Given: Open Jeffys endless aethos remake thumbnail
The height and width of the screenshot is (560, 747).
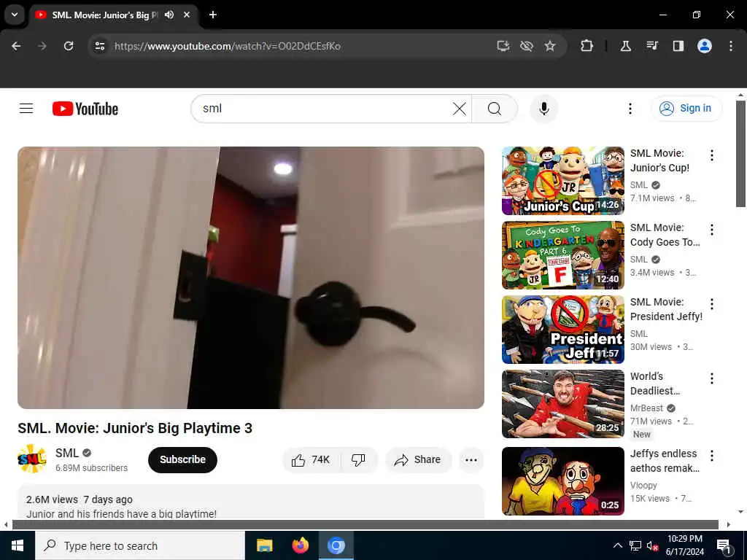Looking at the screenshot, I should (x=562, y=481).
